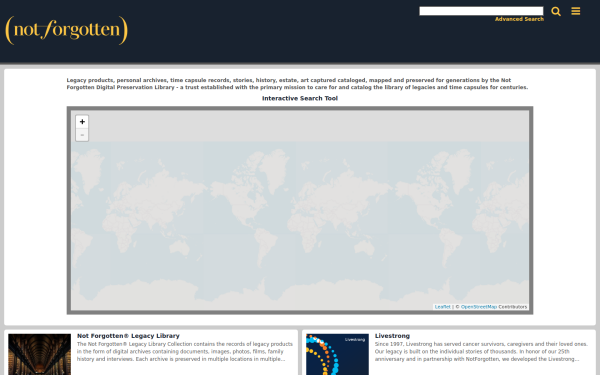
Task: Click the Legacy Library description text
Action: click(x=185, y=351)
